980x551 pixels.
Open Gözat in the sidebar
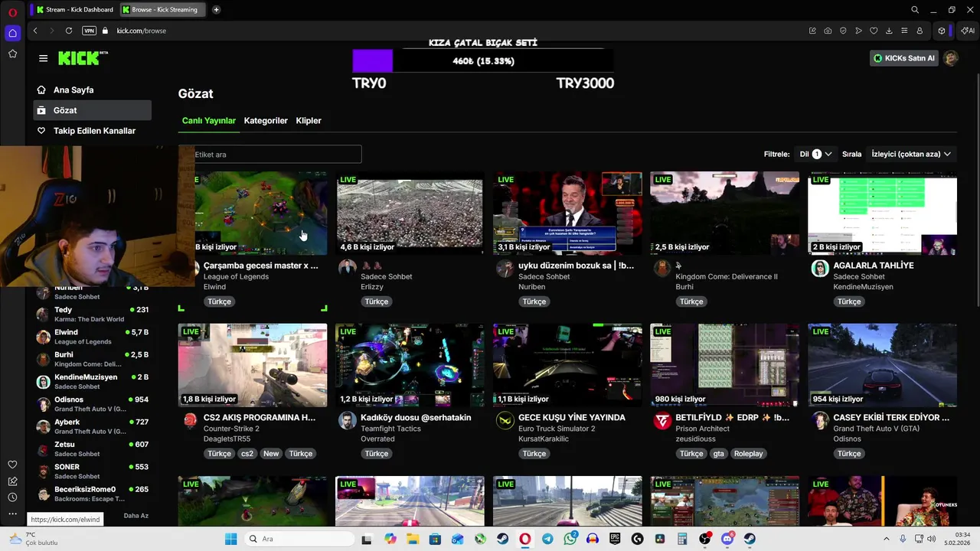coord(92,110)
